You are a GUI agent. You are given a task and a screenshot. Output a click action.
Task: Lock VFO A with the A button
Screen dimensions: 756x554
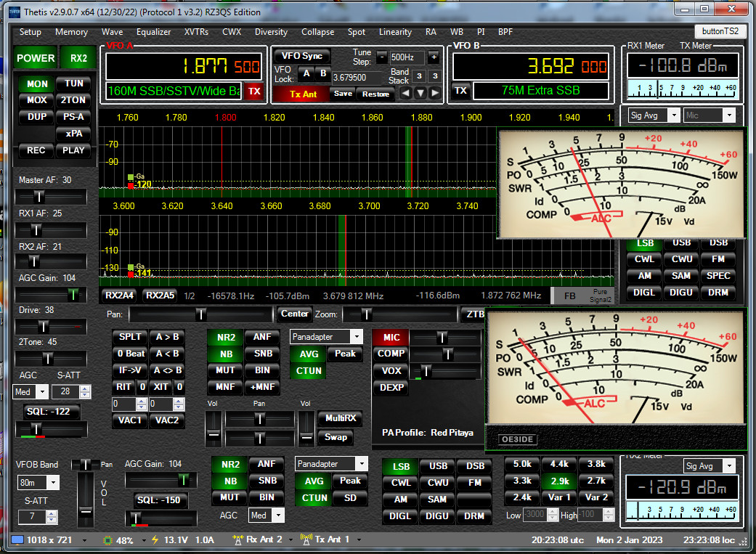pos(306,74)
